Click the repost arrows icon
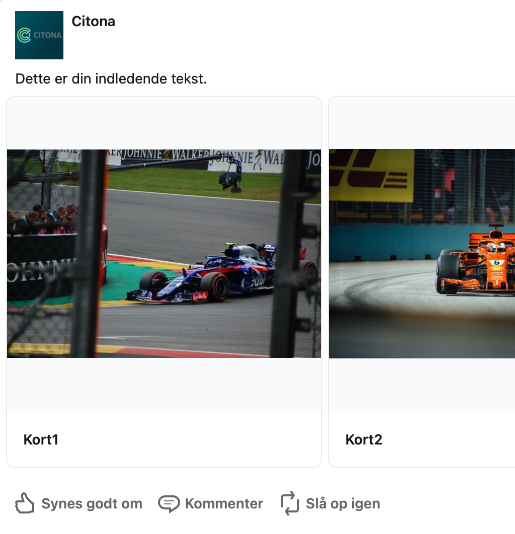This screenshot has height=534, width=515. (x=290, y=503)
